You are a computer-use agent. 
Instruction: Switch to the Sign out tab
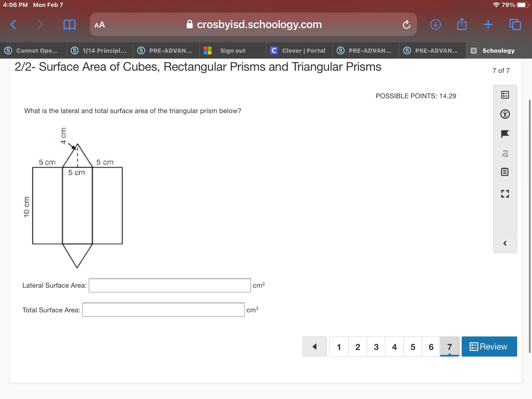click(233, 50)
